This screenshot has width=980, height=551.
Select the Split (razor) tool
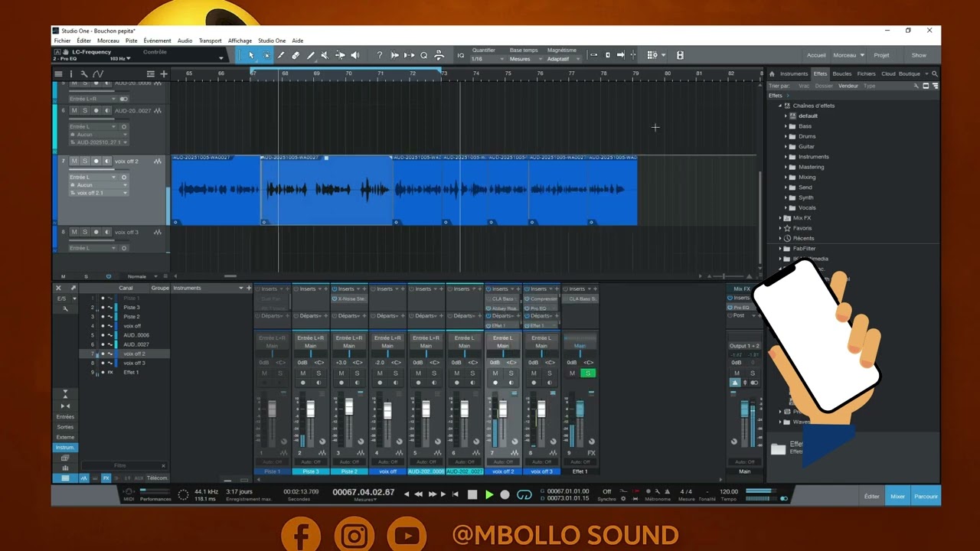click(x=281, y=55)
